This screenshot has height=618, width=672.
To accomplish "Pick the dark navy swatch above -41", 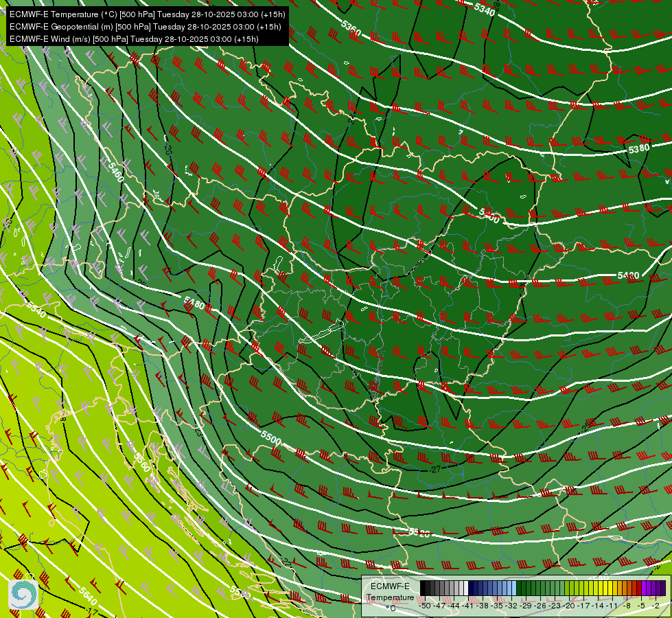I will pos(471,588).
